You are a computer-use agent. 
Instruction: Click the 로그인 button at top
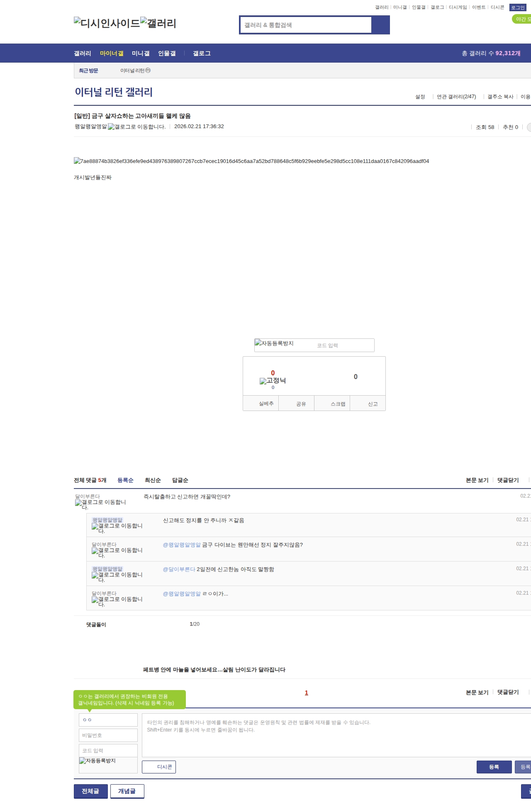[518, 7]
